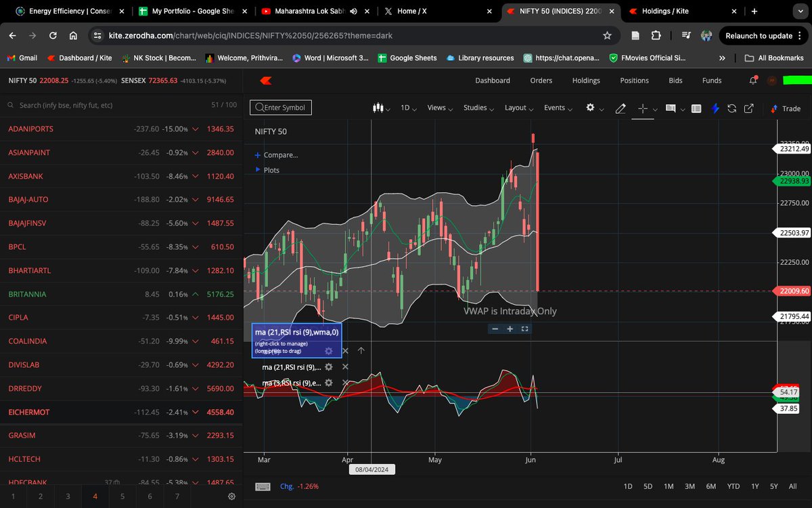Refresh the chart with reload icon
The height and width of the screenshot is (508, 812).
pyautogui.click(x=731, y=108)
